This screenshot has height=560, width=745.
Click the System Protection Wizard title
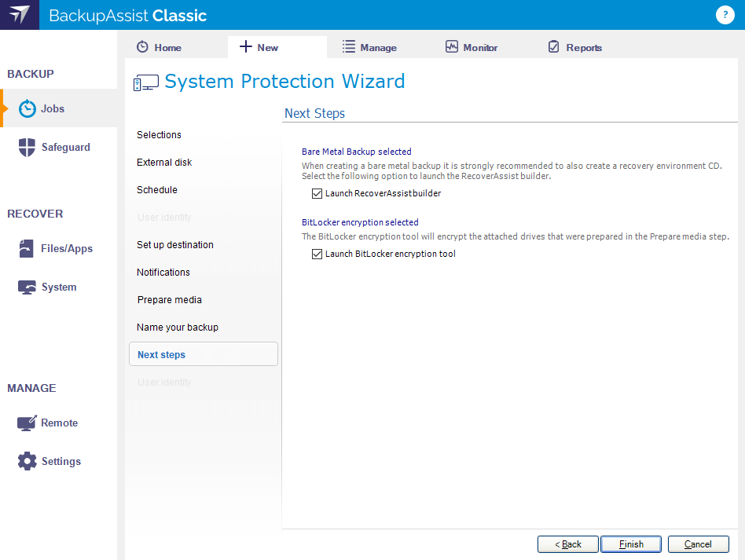click(284, 81)
